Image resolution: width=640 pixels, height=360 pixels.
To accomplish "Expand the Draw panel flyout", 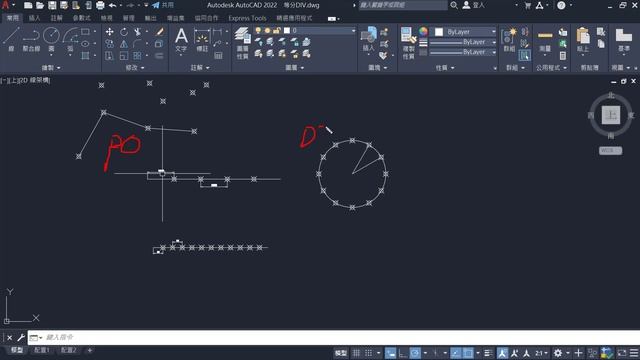I will tap(51, 68).
